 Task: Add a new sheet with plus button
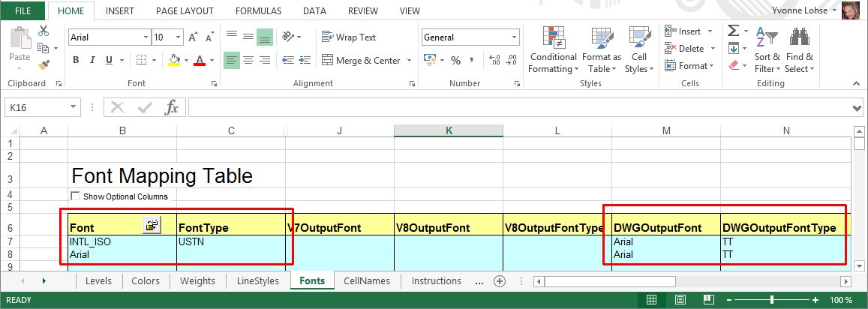click(500, 281)
